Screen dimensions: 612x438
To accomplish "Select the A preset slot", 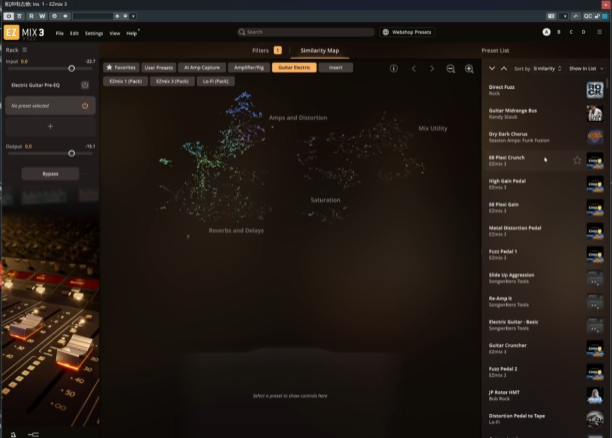I will tap(546, 32).
